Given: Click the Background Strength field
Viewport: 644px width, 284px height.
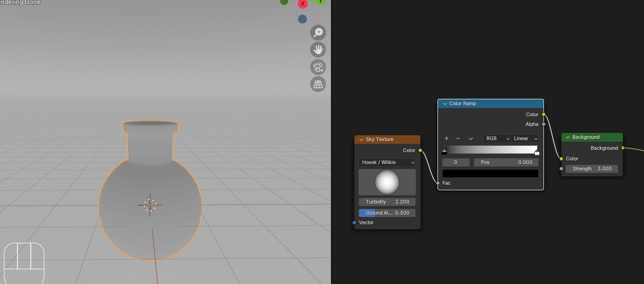Looking at the screenshot, I should (x=592, y=169).
